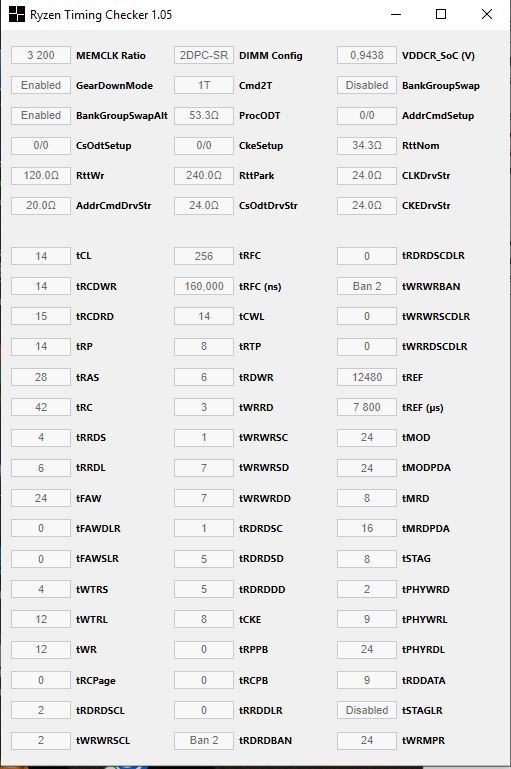Image resolution: width=511 pixels, height=769 pixels.
Task: Select the tRAS value 28 field
Action: click(41, 377)
